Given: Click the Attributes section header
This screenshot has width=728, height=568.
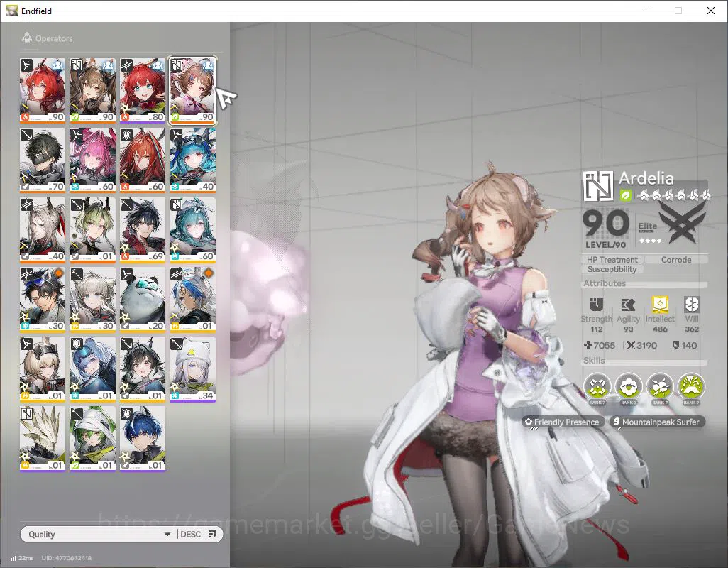Looking at the screenshot, I should tap(605, 283).
